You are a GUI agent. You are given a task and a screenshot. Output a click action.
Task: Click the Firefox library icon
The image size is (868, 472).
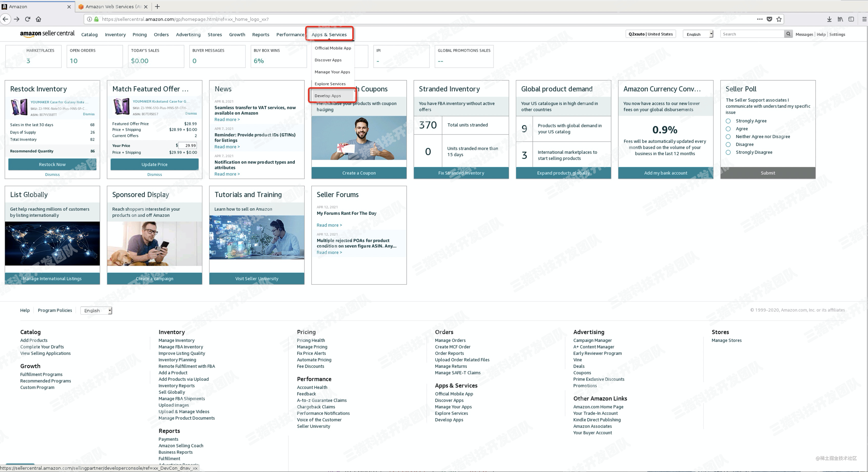point(840,19)
